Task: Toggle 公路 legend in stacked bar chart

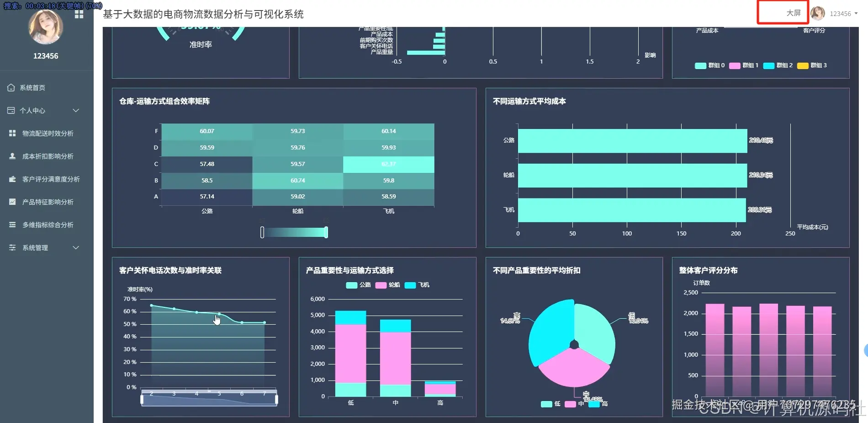Action: (359, 285)
